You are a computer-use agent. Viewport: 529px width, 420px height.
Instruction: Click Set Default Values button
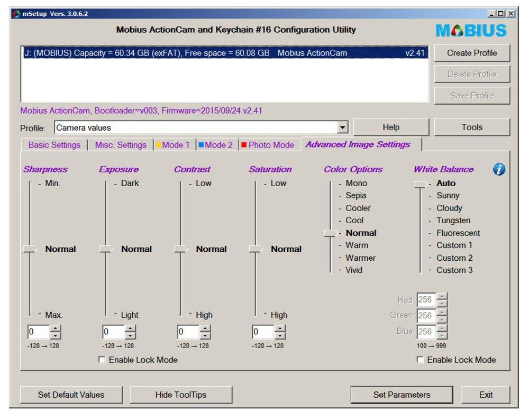(x=71, y=395)
